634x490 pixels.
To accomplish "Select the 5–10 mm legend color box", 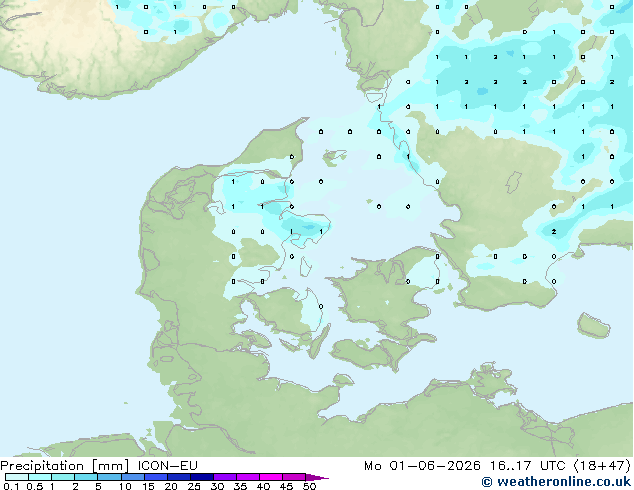I will pyautogui.click(x=109, y=477).
